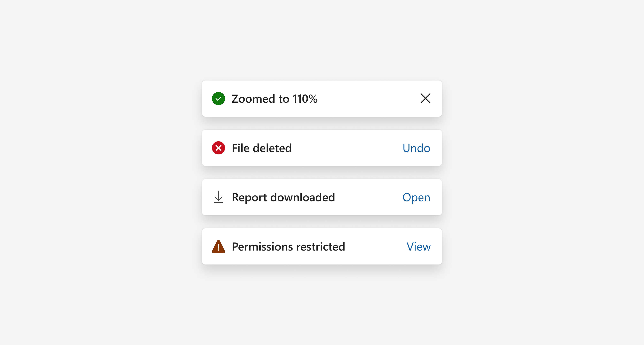Click the gray background left of the toasts
644x345 pixels.
pos(100,172)
